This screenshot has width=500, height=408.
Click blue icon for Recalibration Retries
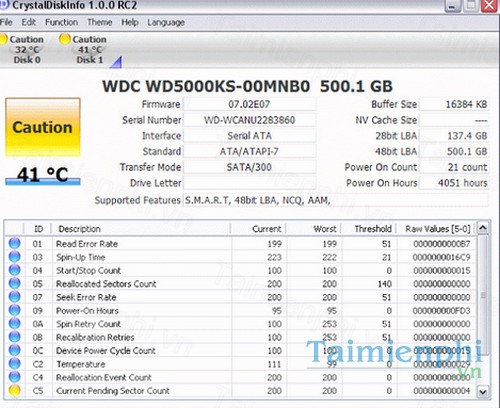14,337
